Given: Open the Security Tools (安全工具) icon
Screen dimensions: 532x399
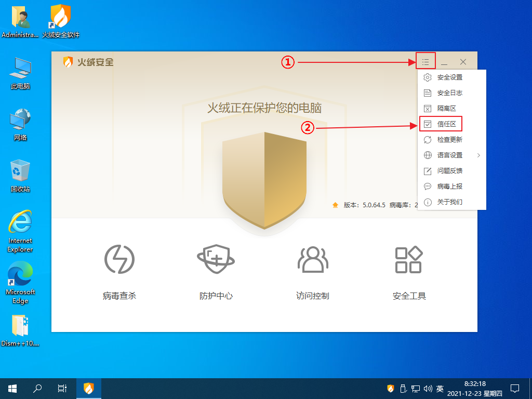Looking at the screenshot, I should coord(409,259).
